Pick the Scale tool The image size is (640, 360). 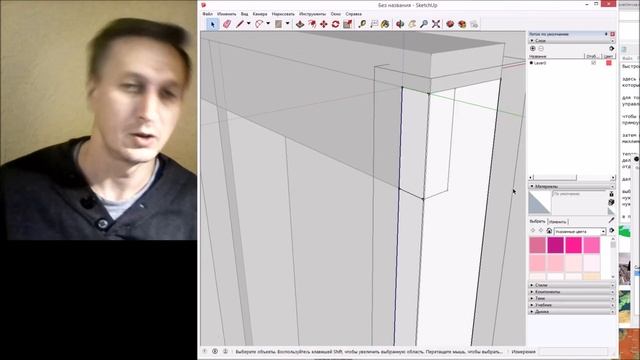click(x=347, y=24)
